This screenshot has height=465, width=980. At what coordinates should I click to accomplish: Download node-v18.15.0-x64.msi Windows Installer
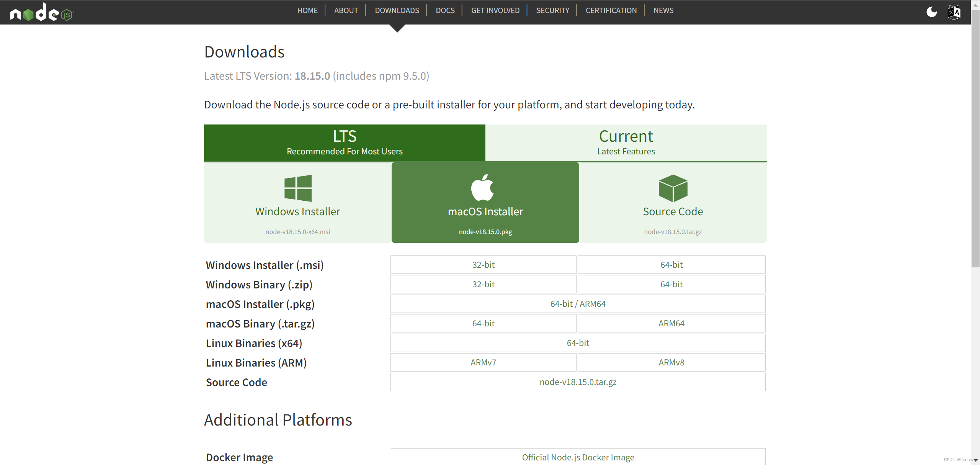click(298, 203)
